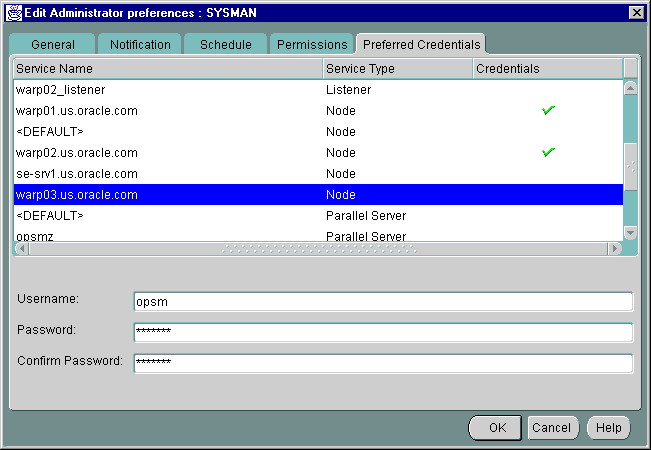The width and height of the screenshot is (651, 450).
Task: Click the window icon in title bar
Action: (x=14, y=11)
